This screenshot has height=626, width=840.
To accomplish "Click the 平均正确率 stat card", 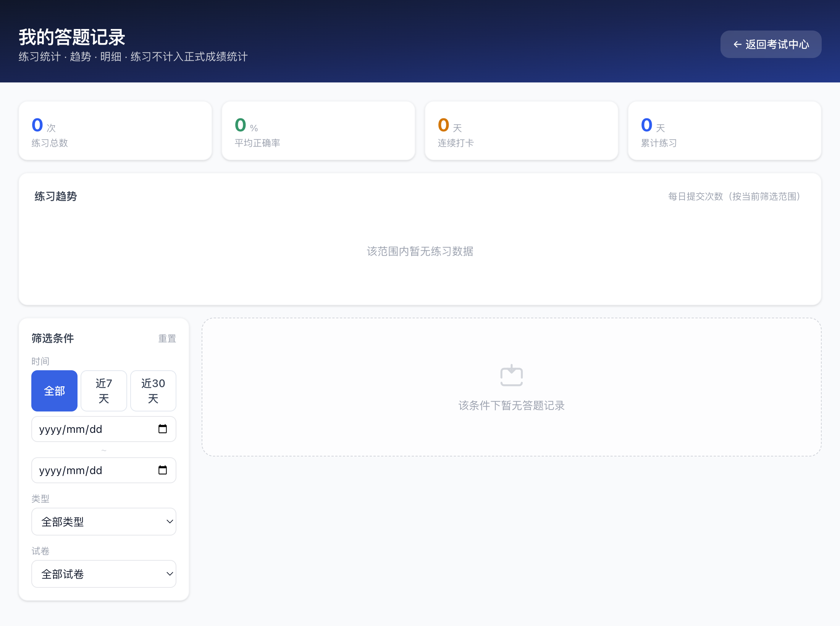I will click(318, 131).
